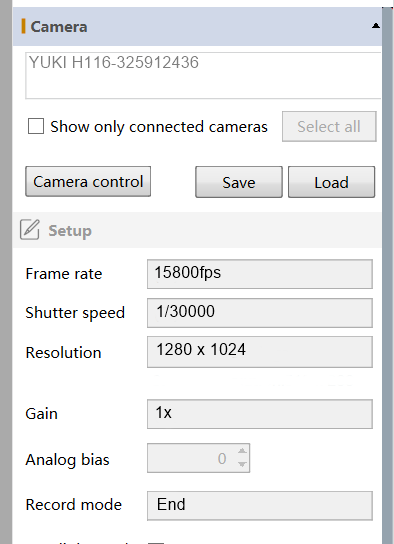Screen dimensions: 394x544
Task: Open the Gain 1x dropdown
Action: (x=260, y=414)
